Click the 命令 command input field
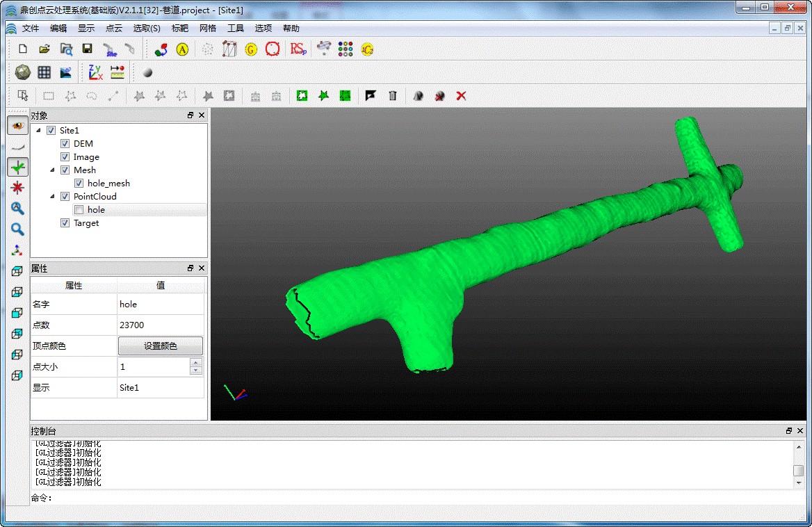 click(417, 498)
